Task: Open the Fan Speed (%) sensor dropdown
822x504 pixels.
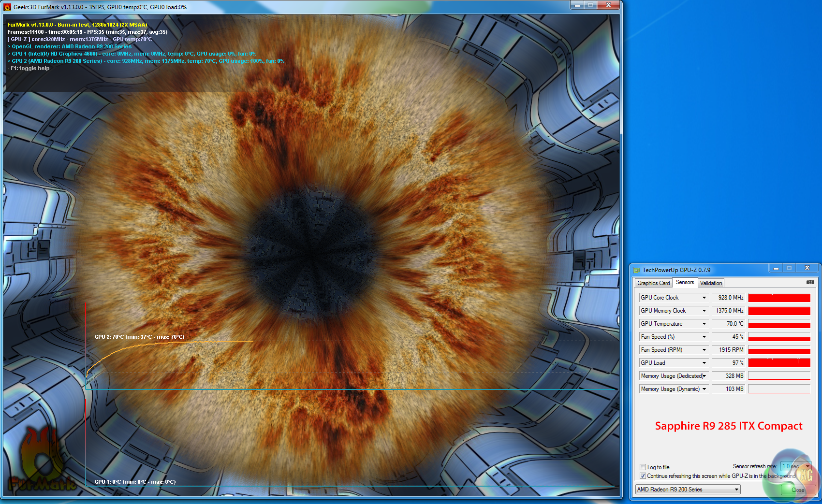Action: (x=704, y=337)
